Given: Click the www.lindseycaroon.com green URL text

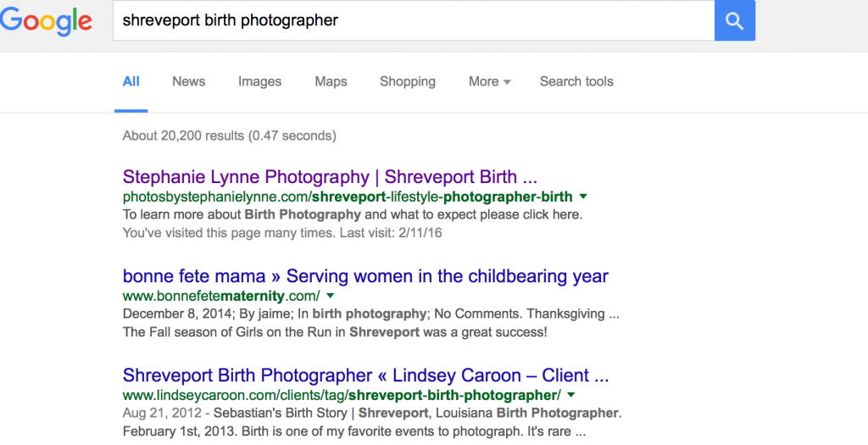Looking at the screenshot, I should [342, 395].
